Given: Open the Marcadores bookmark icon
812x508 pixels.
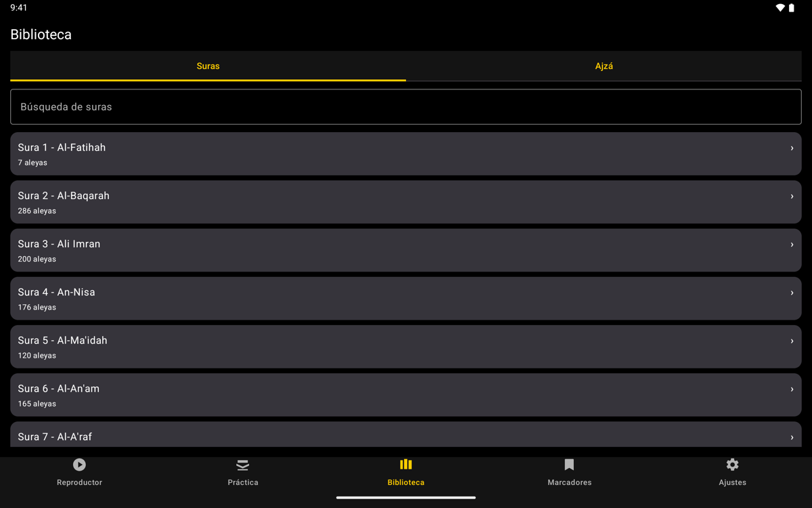Looking at the screenshot, I should 569,465.
